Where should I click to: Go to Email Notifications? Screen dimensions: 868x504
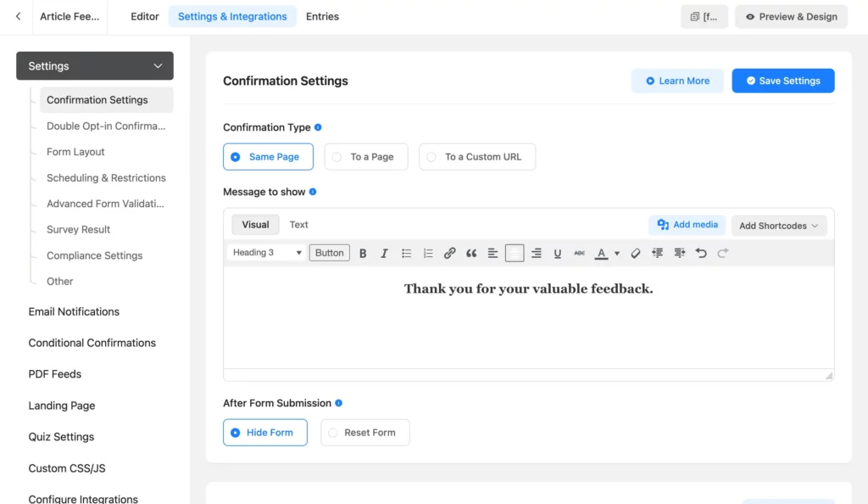click(x=74, y=311)
